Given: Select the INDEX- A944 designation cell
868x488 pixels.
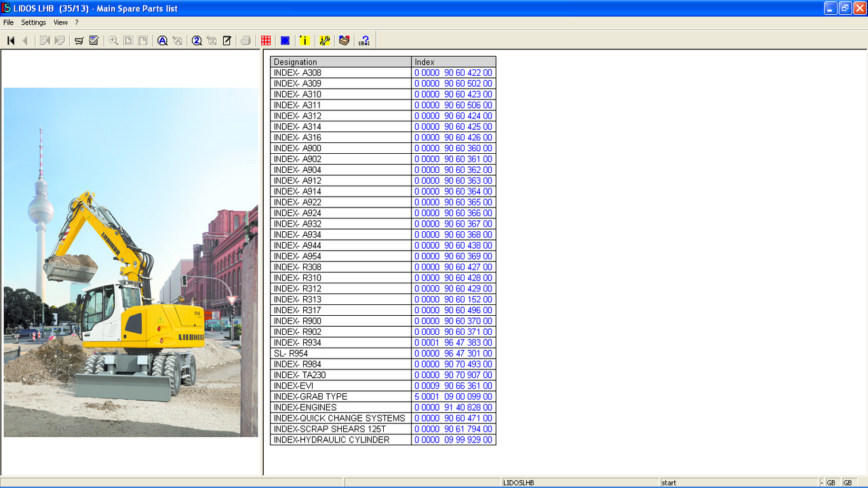Looking at the screenshot, I should (340, 245).
